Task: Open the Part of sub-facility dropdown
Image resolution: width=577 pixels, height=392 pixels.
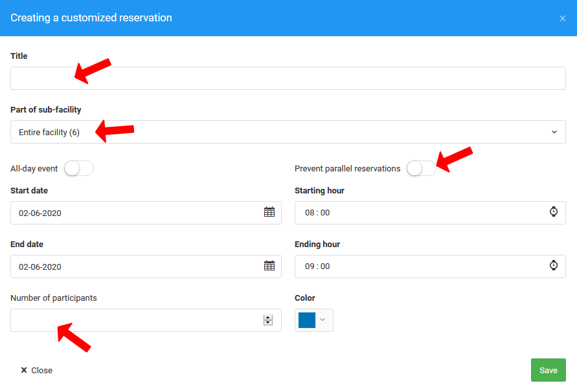Action: 288,131
